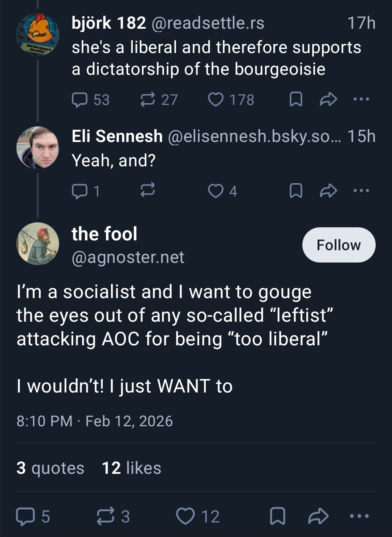This screenshot has width=392, height=537.
Task: Share björk 182's post
Action: 328,99
